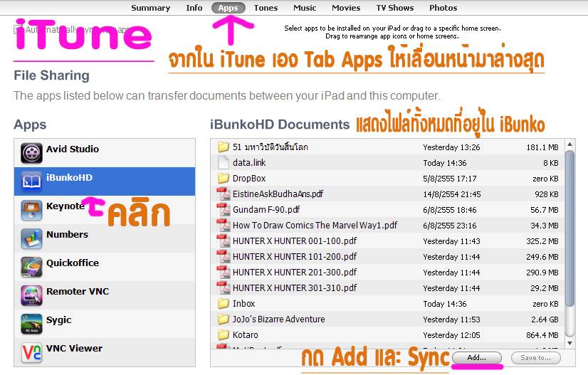The height and width of the screenshot is (375, 588).
Task: Click the HUNTER X HUNTER 301-310.pdf icon
Action: [x=224, y=288]
